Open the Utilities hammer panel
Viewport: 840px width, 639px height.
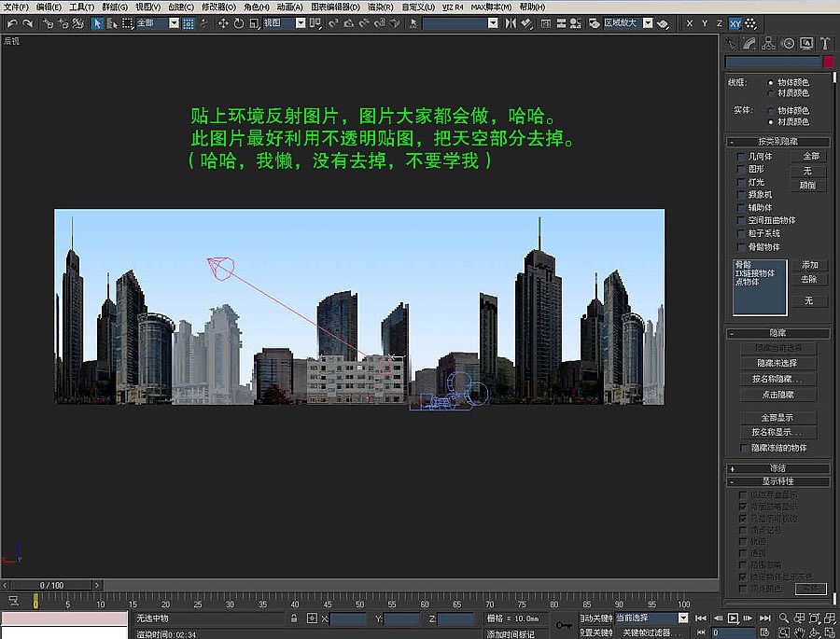pyautogui.click(x=825, y=44)
